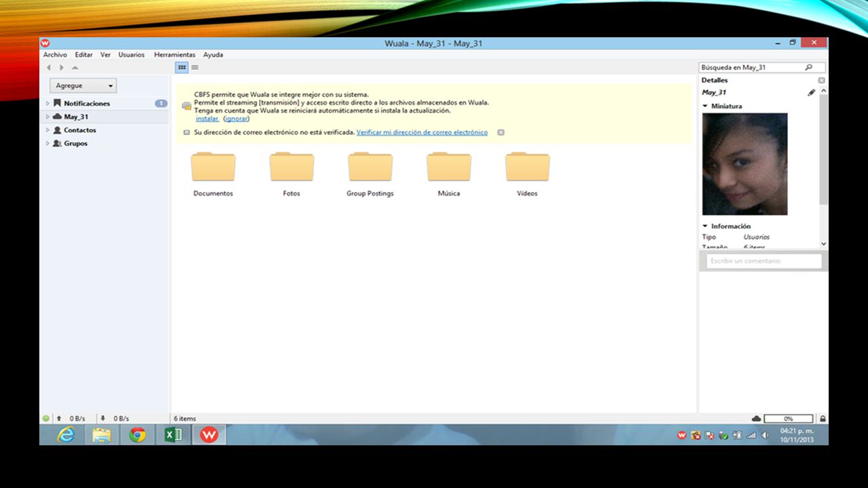
Task: Go forward with the right navigation arrow
Action: click(x=62, y=68)
